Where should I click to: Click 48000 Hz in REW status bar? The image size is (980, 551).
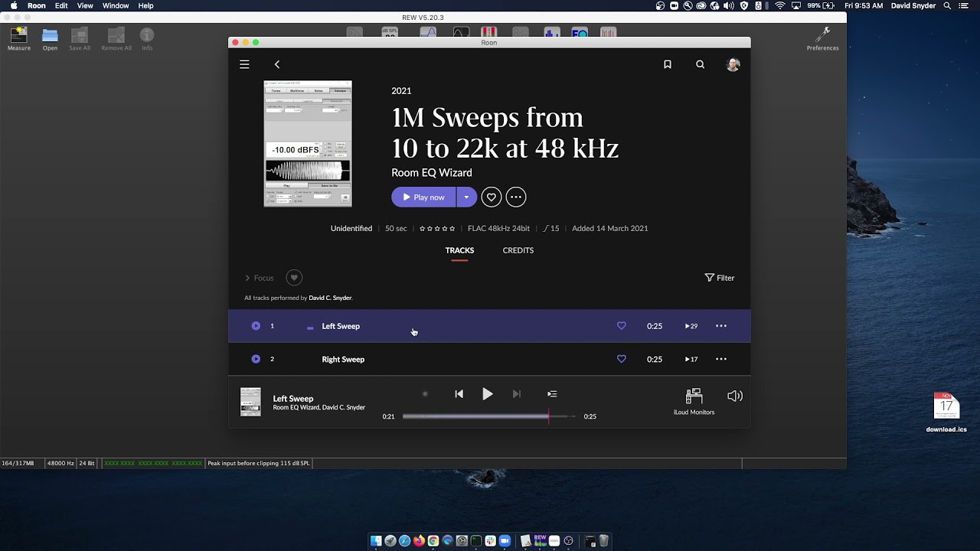point(60,463)
